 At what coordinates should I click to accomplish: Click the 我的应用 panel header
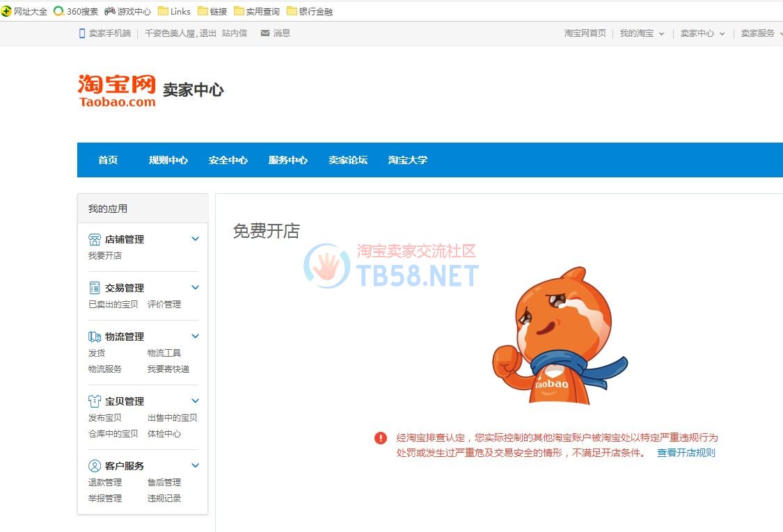pyautogui.click(x=143, y=209)
